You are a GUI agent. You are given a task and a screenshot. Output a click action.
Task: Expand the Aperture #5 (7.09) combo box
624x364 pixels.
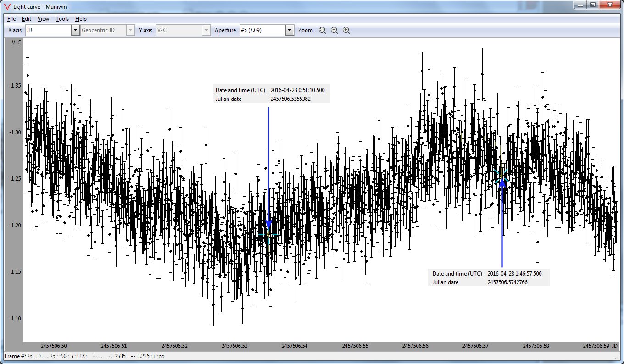click(289, 30)
